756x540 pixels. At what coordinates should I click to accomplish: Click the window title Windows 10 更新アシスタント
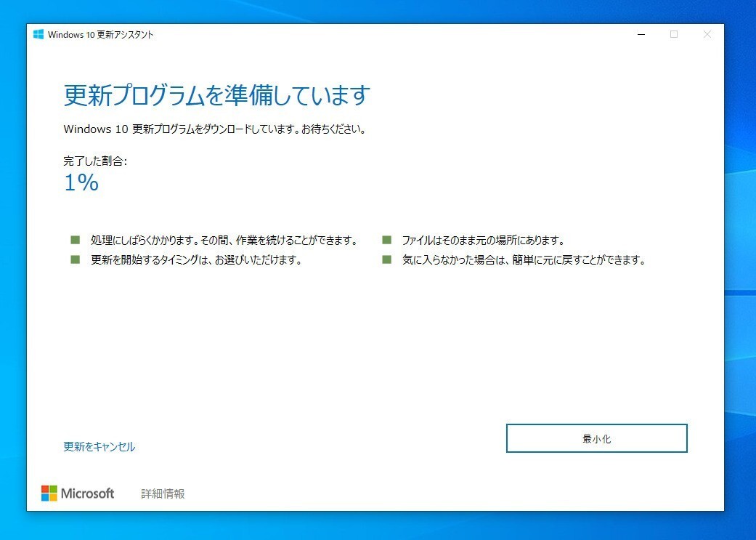point(100,34)
